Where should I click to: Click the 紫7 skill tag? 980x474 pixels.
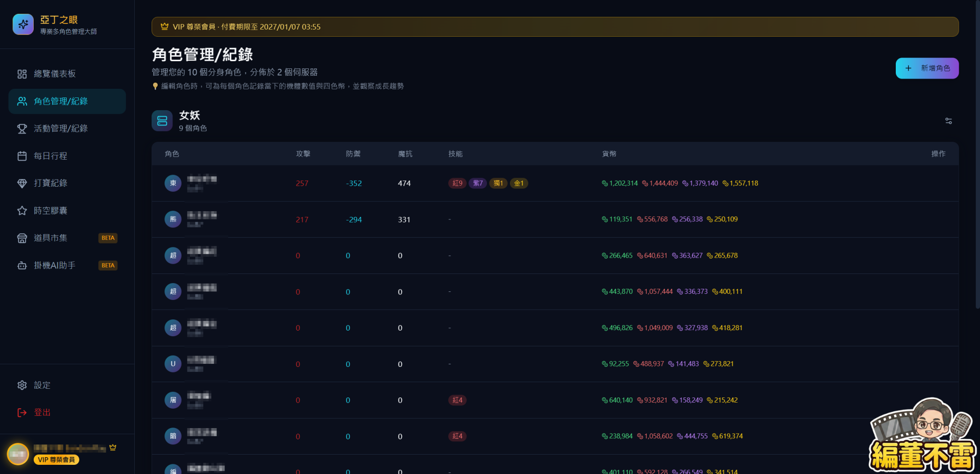pyautogui.click(x=478, y=183)
